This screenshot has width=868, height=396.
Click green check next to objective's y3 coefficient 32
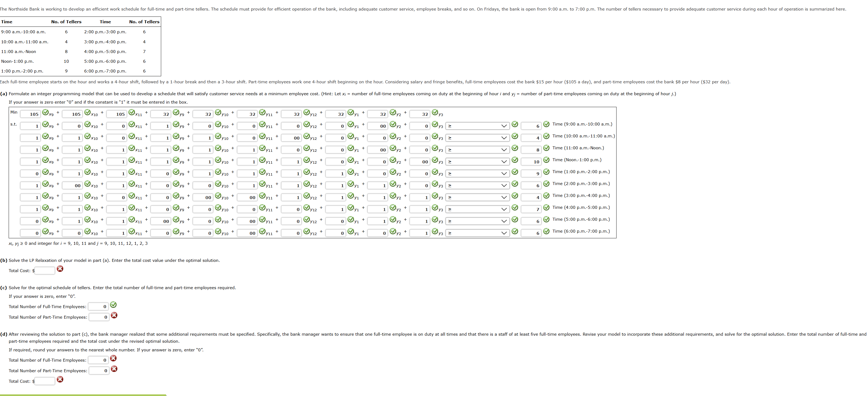435,112
